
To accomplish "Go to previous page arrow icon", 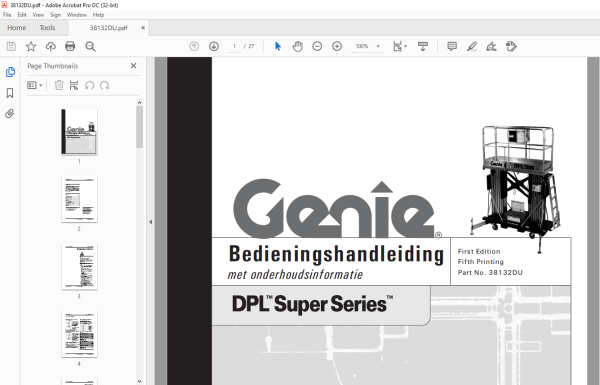I will point(194,46).
